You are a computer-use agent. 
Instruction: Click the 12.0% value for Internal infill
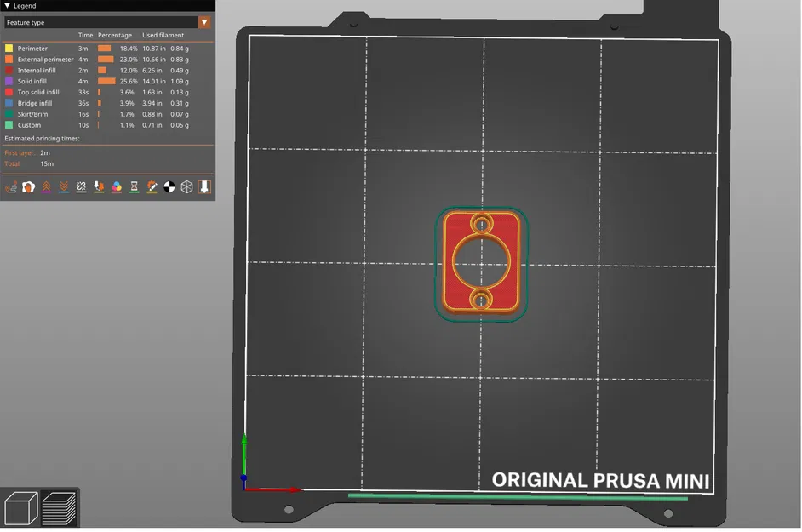pos(129,71)
